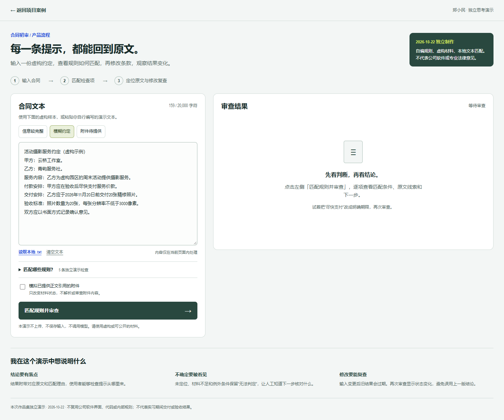
Task: Click the 交付安排 line in contract text
Action: pyautogui.click(x=82, y=195)
